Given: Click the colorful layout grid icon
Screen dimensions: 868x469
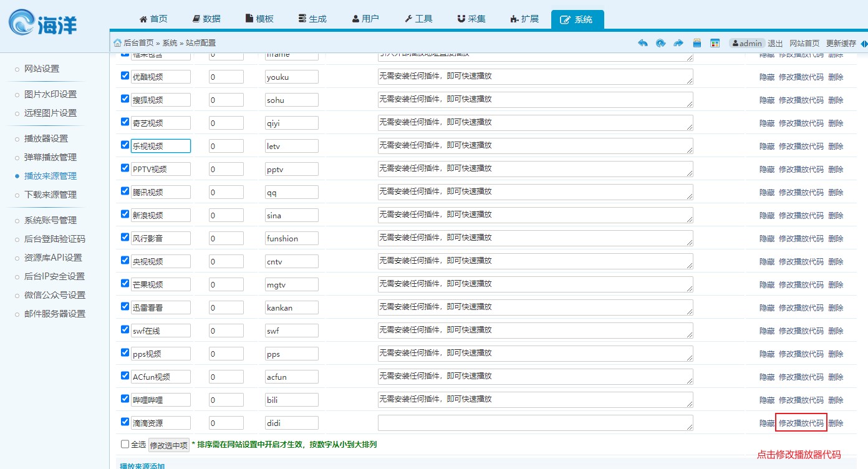Looking at the screenshot, I should click(715, 43).
